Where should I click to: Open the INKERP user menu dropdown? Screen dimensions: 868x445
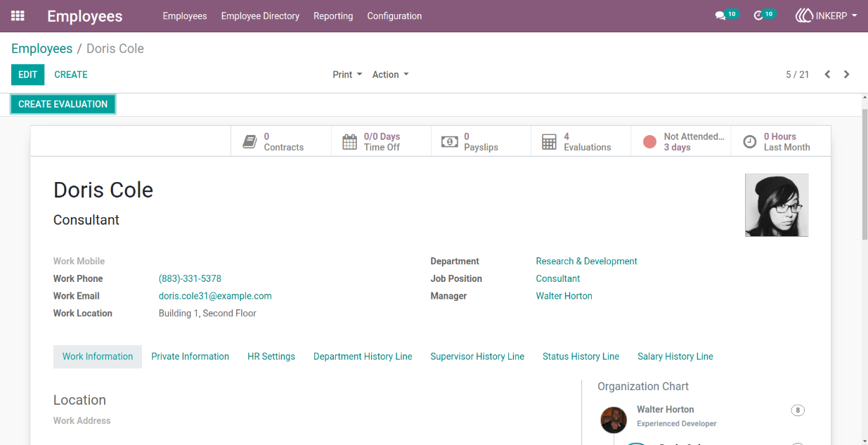(x=826, y=15)
